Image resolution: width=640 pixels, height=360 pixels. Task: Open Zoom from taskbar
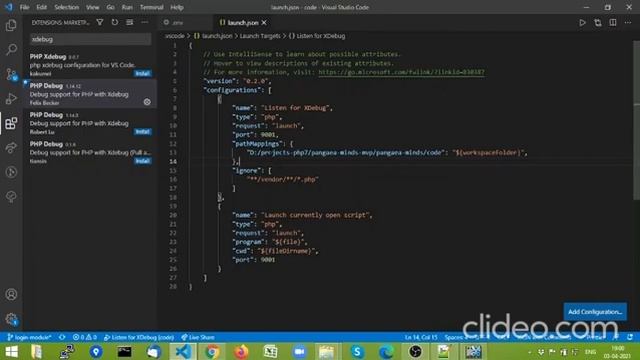(299, 351)
